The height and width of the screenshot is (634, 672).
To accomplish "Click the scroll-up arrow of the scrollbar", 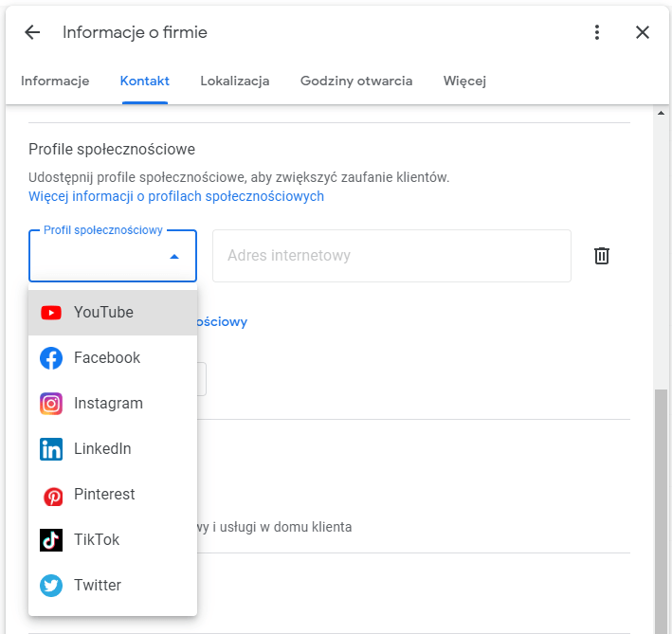I will (x=661, y=113).
